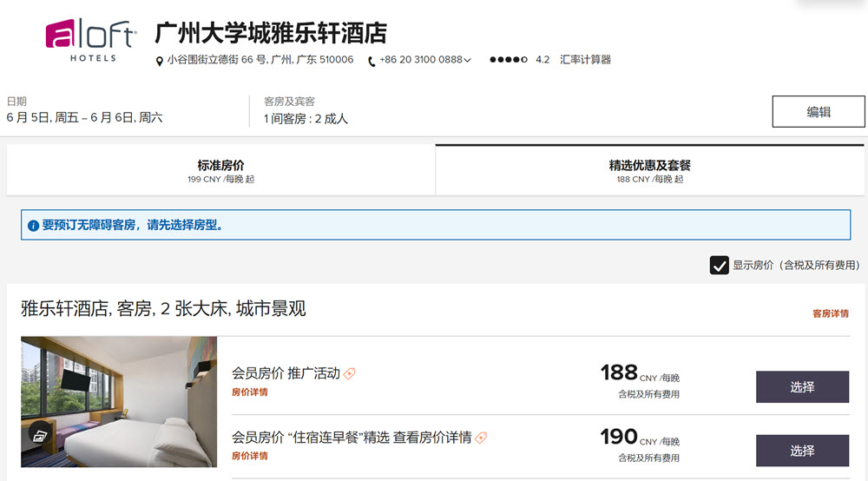Uncheck 显示房价 (含税及所有费用) checkbox

click(x=719, y=265)
